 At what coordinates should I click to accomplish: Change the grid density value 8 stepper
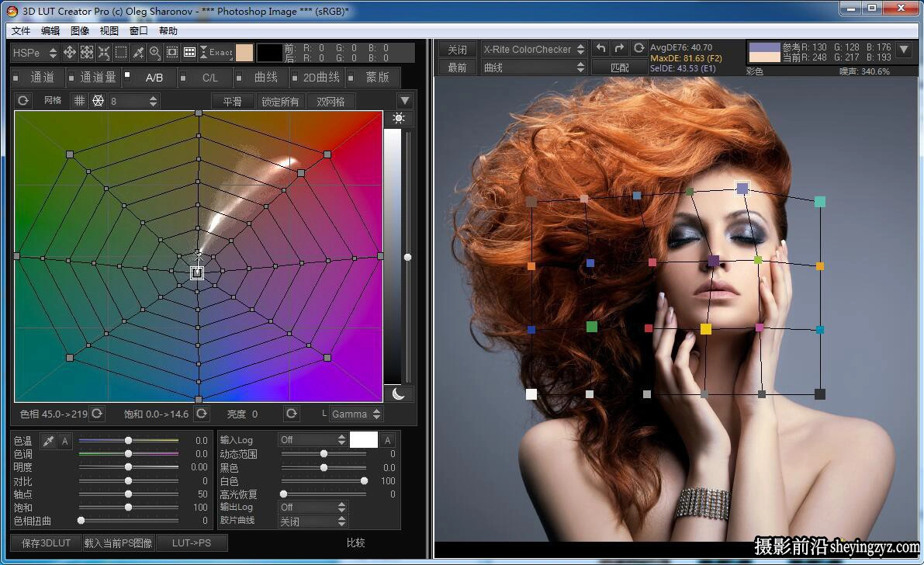[x=153, y=102]
